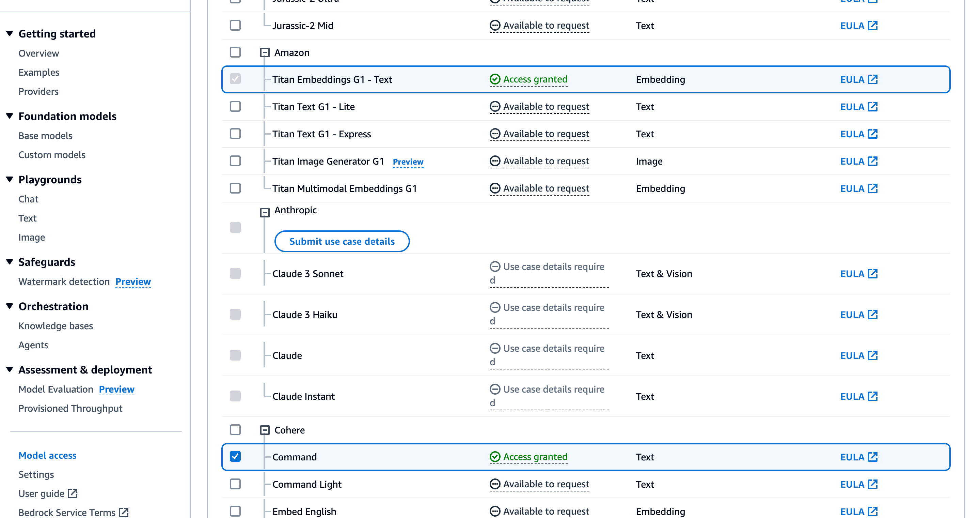Click the Preview badge next to Titan Image Generator G1

[x=408, y=162]
